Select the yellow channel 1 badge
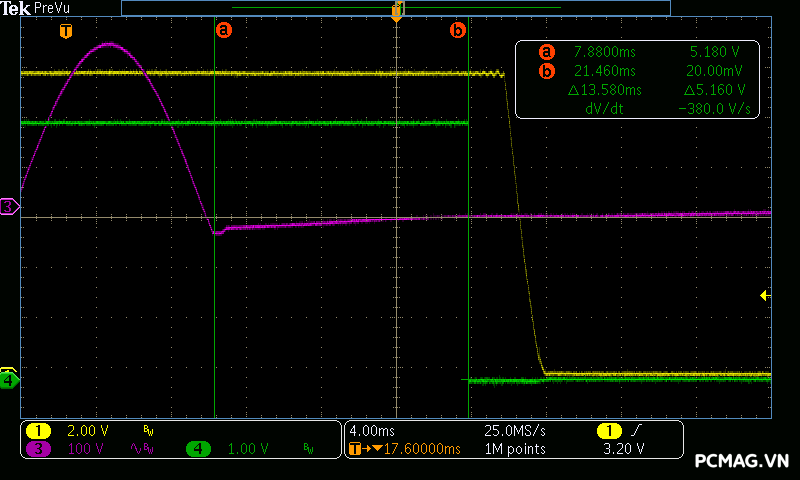 pos(39,430)
